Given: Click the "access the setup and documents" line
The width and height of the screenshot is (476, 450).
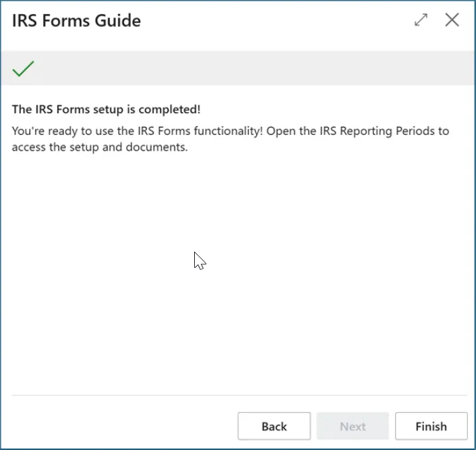Looking at the screenshot, I should [99, 147].
